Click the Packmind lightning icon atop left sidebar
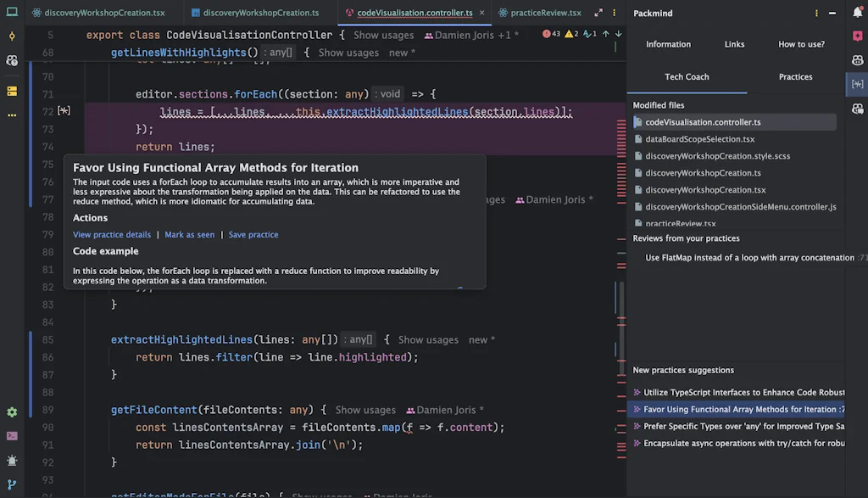Screen dimensions: 868x498 pyautogui.click(x=12, y=36)
